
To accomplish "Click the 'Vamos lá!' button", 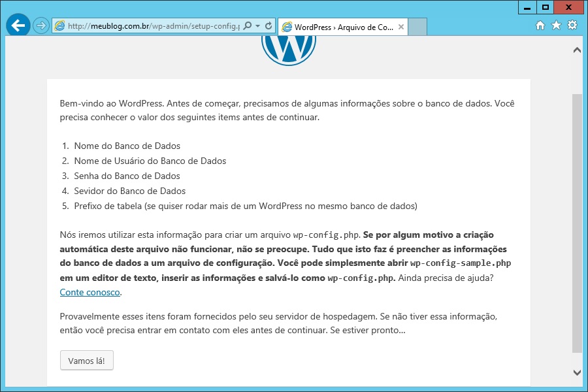I will click(87, 361).
